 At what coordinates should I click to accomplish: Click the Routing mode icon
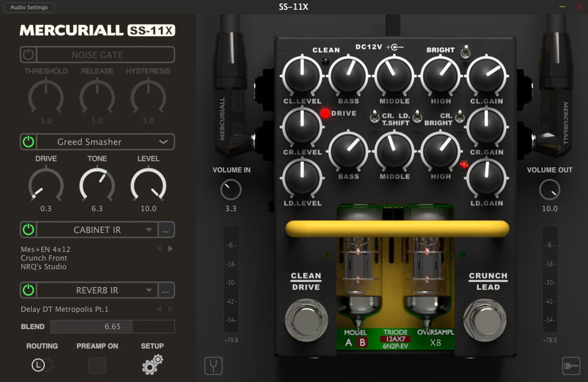pos(41,365)
